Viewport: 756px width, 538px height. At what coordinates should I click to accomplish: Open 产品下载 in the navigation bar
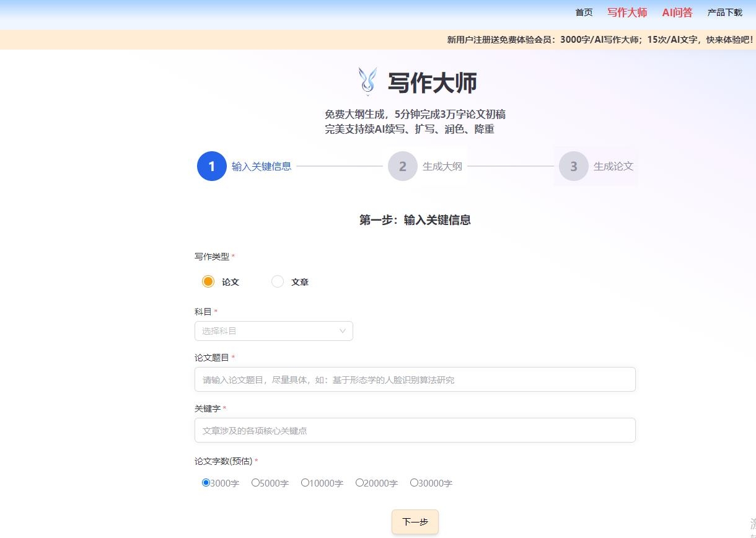(x=724, y=12)
